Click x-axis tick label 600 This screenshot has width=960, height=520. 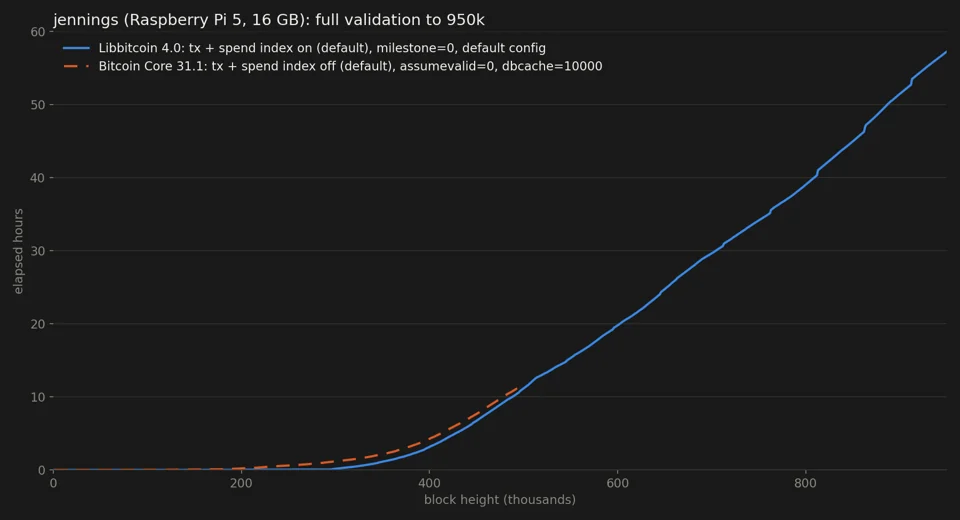(617, 483)
